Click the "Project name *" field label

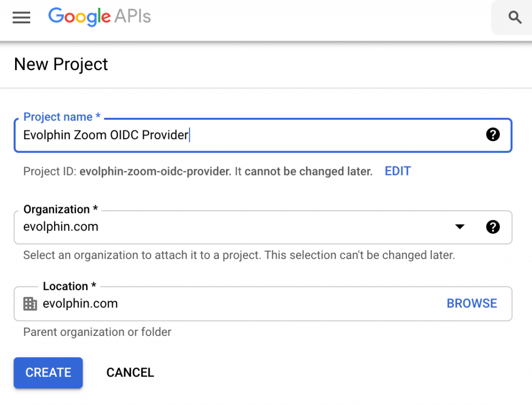click(x=62, y=117)
